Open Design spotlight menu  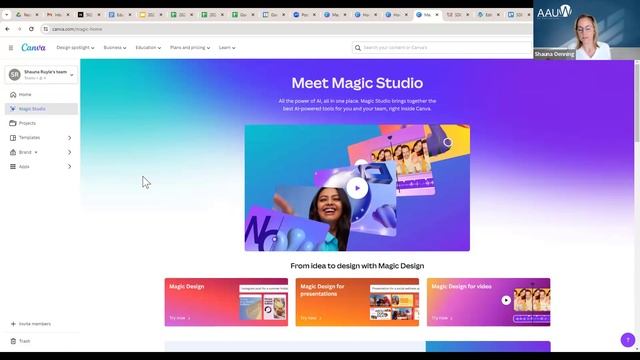(x=75, y=48)
